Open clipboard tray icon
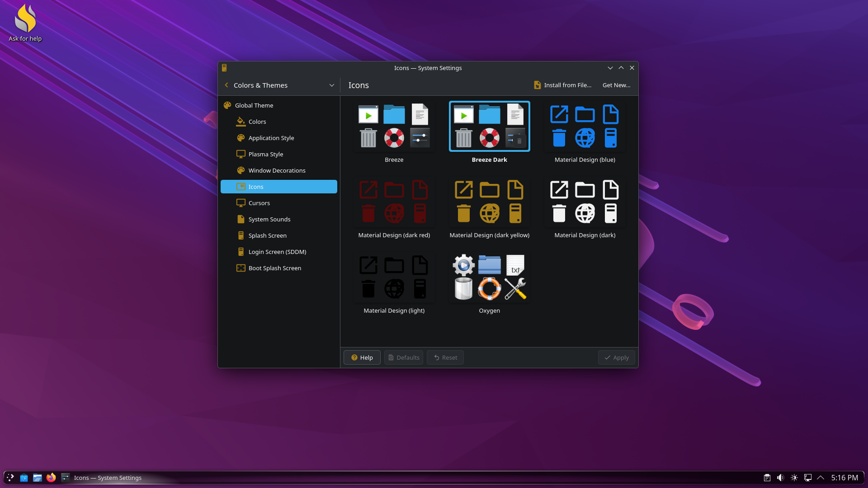This screenshot has width=868, height=488. coord(767,478)
